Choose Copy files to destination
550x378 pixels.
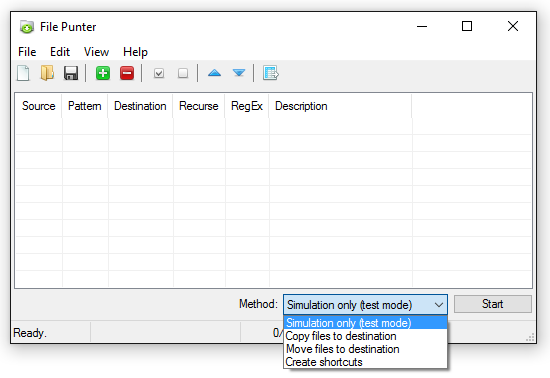point(365,336)
